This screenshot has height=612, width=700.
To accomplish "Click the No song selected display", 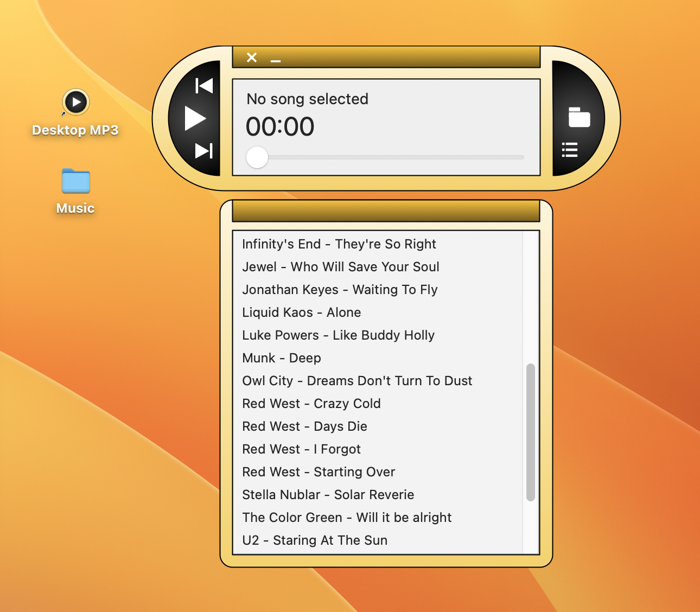I will [307, 99].
